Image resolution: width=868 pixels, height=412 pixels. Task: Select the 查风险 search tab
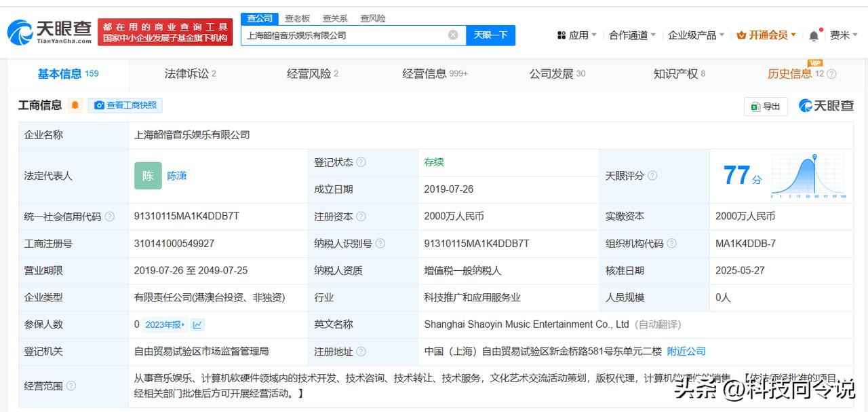373,18
